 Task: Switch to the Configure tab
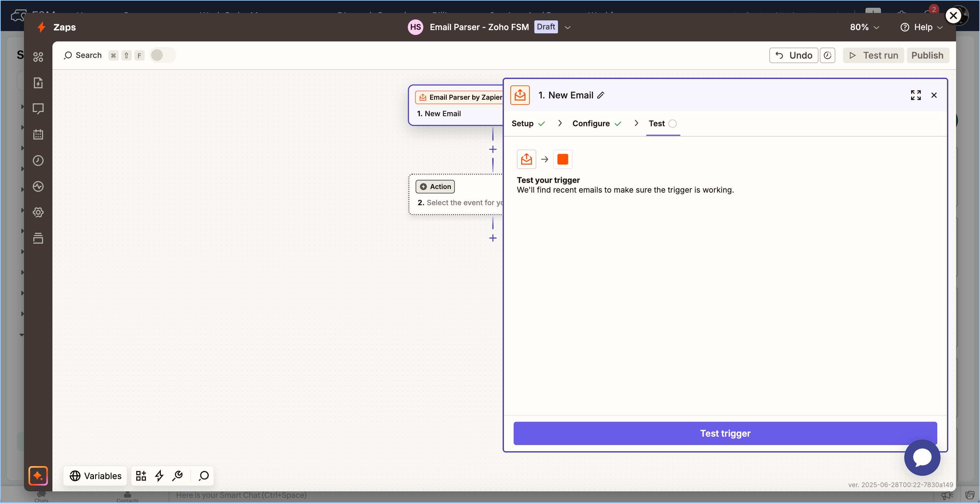pos(591,124)
